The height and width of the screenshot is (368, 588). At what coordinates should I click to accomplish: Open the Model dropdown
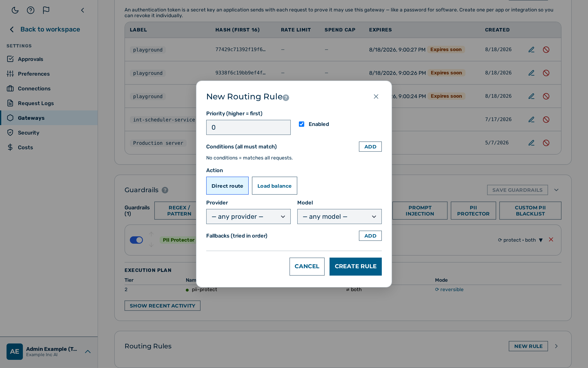point(339,216)
